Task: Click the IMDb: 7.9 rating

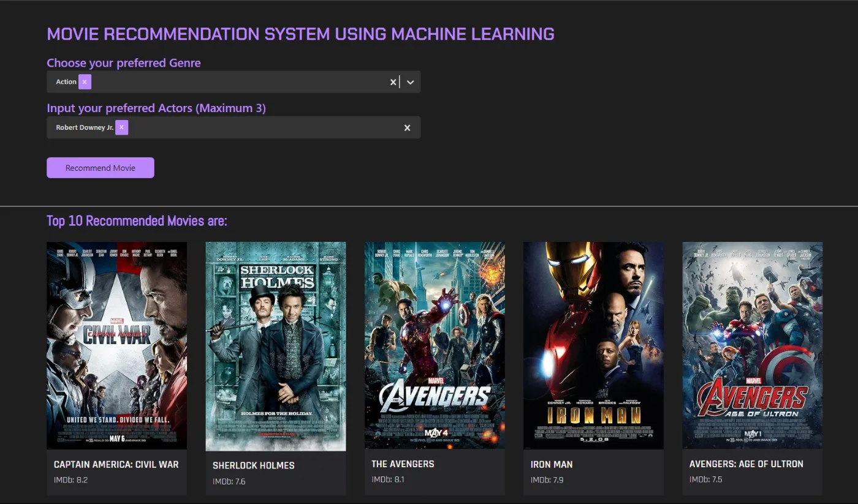Action: (x=547, y=480)
